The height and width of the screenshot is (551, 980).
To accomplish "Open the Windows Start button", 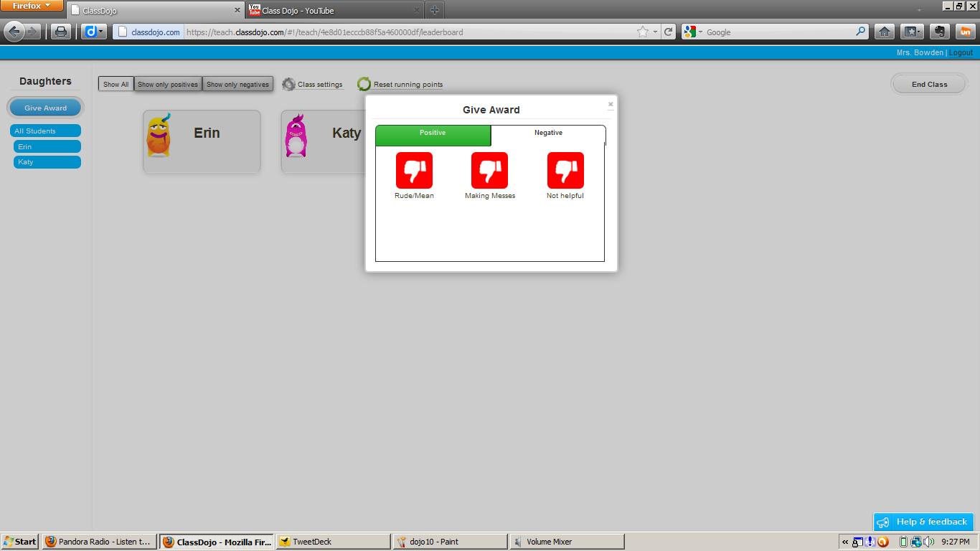I will point(20,542).
